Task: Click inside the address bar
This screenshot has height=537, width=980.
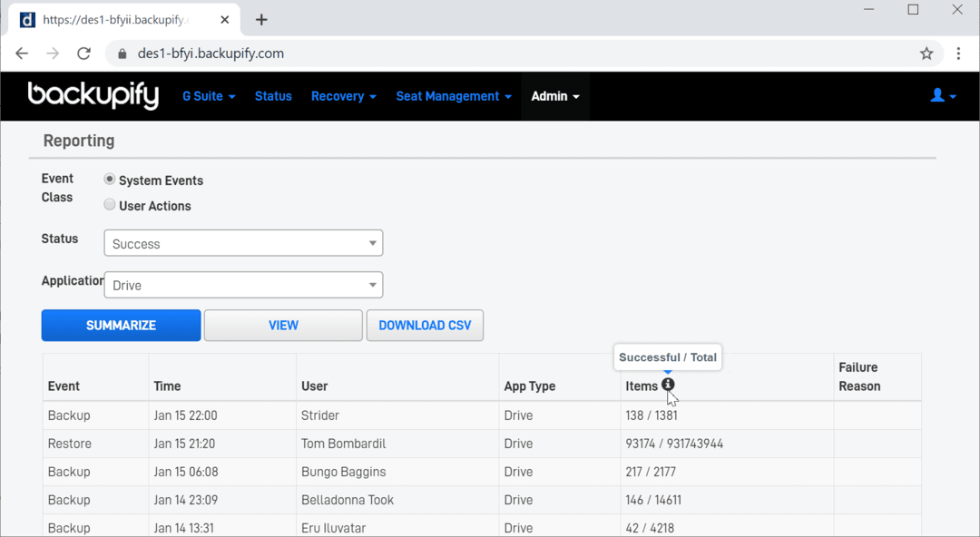Action: [363, 54]
